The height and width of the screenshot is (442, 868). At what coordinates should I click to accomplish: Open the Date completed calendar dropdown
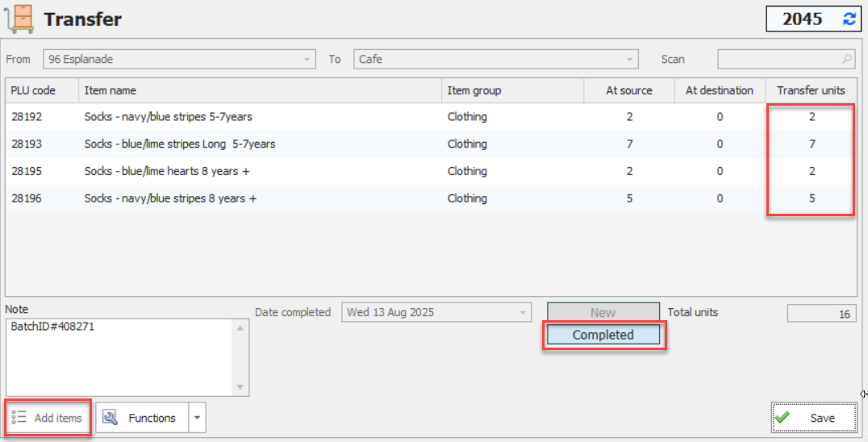523,313
